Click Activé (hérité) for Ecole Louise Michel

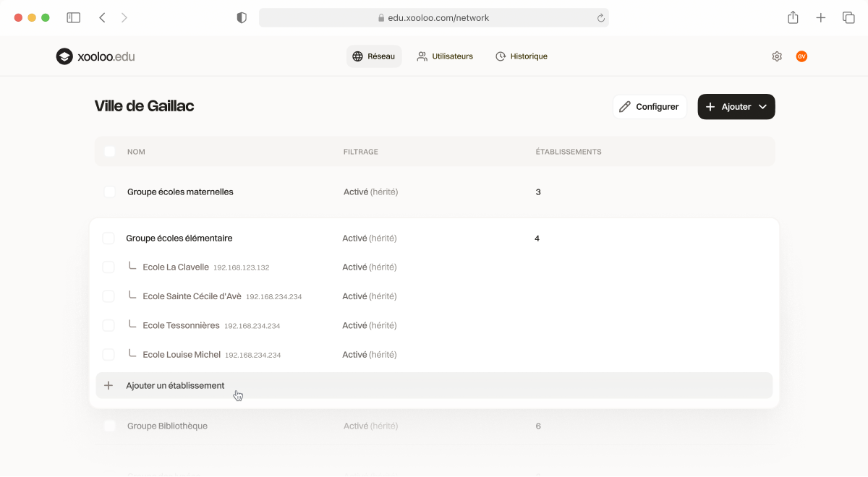click(370, 355)
